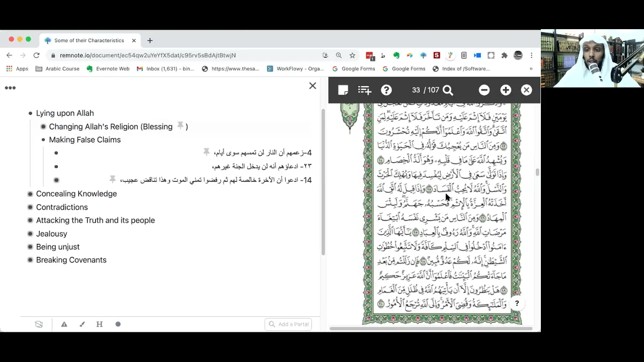644x362 pixels.
Task: Click the Arabic text line numbered ٢٣
Action: pyautogui.click(x=262, y=166)
